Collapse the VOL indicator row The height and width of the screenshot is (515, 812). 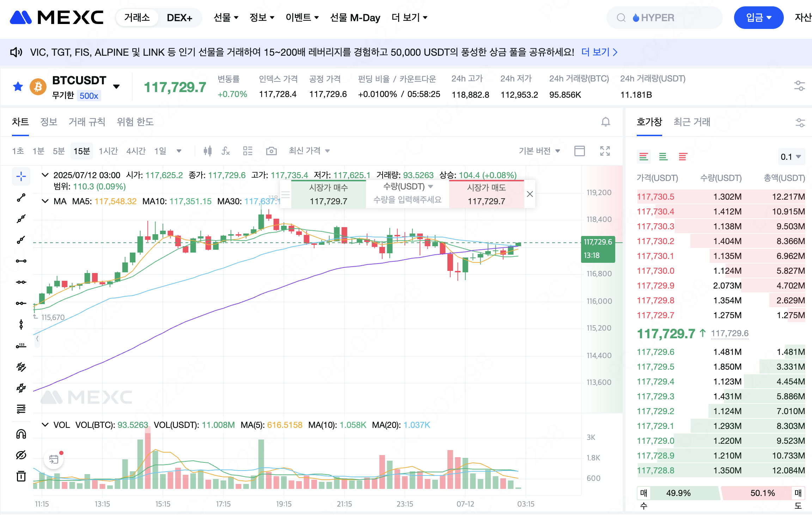tap(45, 425)
